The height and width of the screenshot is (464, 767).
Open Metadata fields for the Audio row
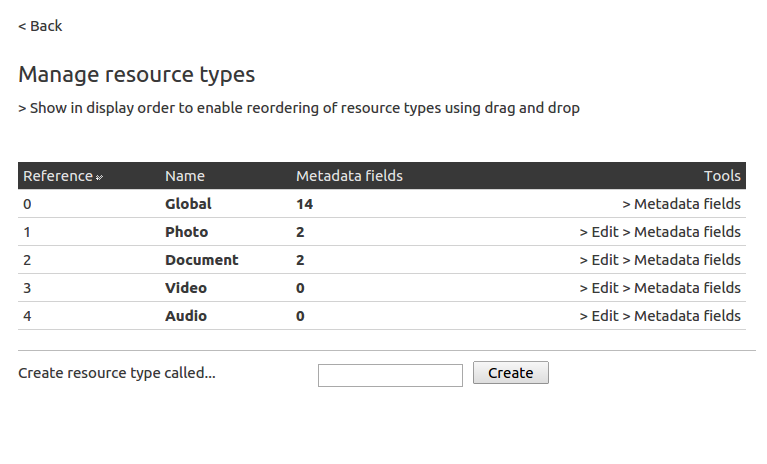pos(681,316)
